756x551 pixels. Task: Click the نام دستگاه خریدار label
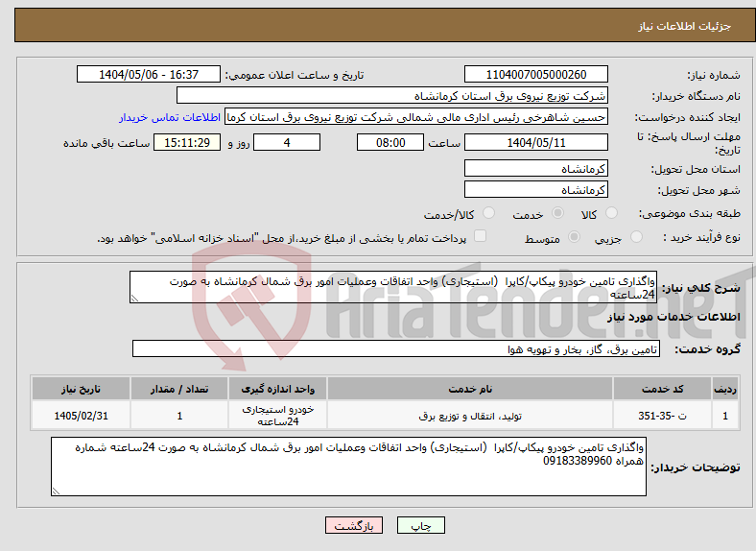[697, 97]
